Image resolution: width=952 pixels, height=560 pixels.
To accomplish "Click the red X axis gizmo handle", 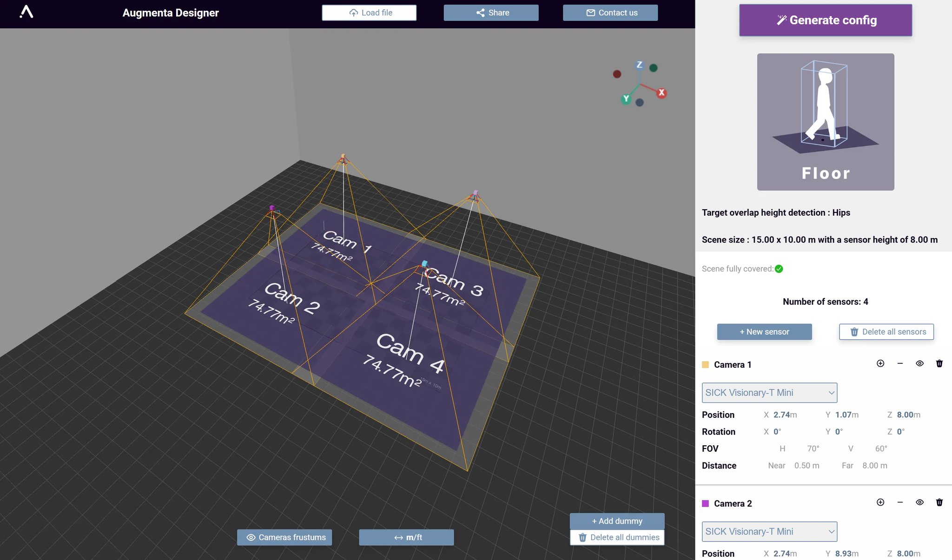I will [661, 93].
